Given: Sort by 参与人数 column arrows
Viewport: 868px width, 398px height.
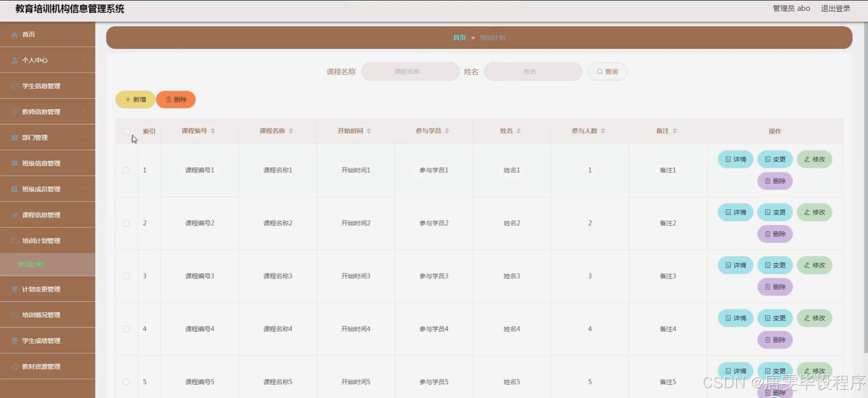Looking at the screenshot, I should click(x=603, y=131).
